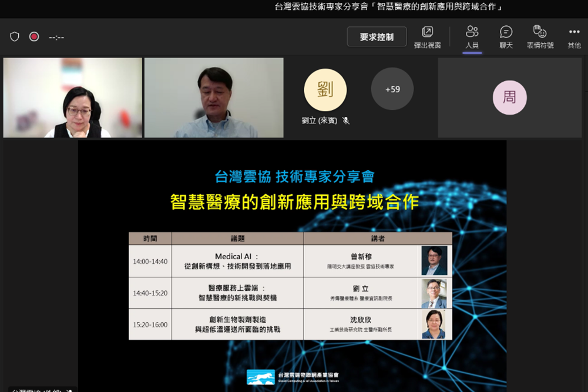Click the 14:40-15:20 time cell
The width and height of the screenshot is (588, 392).
pos(150,293)
